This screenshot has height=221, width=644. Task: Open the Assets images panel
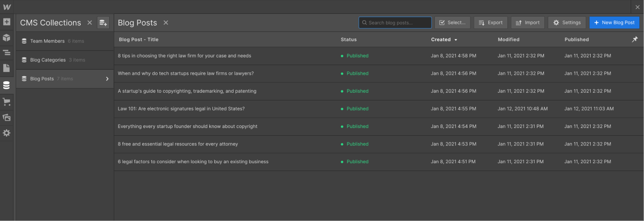click(x=7, y=117)
